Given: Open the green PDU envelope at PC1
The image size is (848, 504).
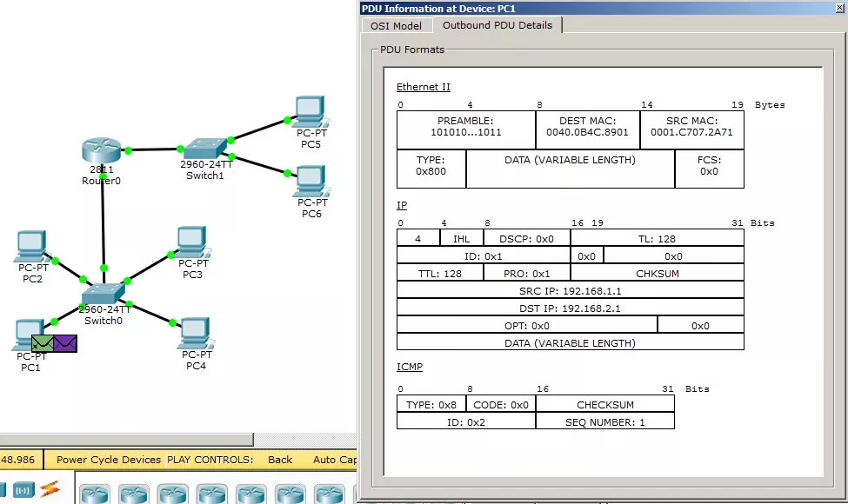Looking at the screenshot, I should click(43, 343).
